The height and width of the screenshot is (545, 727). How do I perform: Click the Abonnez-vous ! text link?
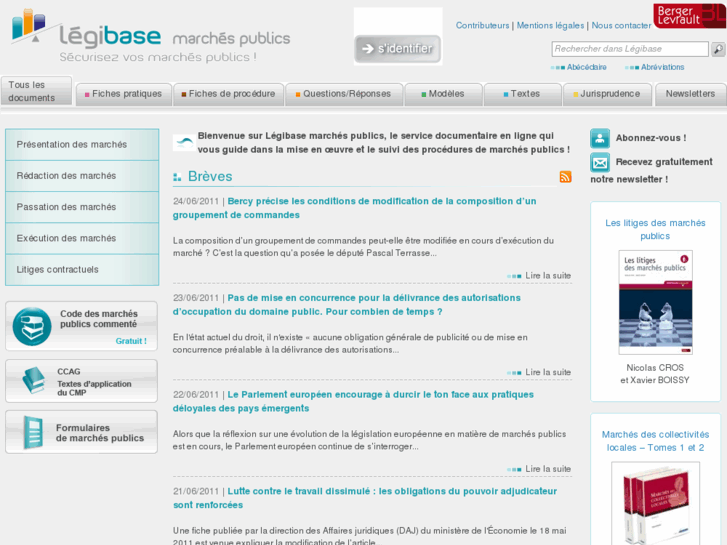coord(651,138)
